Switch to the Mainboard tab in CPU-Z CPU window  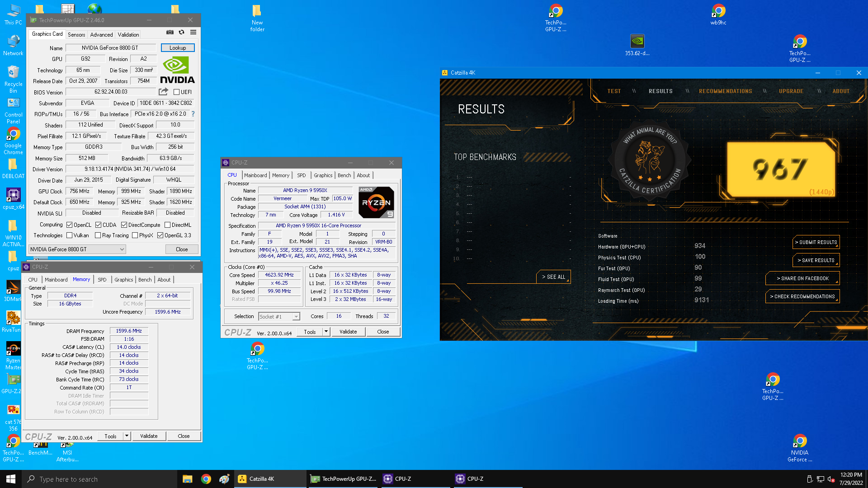pyautogui.click(x=255, y=175)
